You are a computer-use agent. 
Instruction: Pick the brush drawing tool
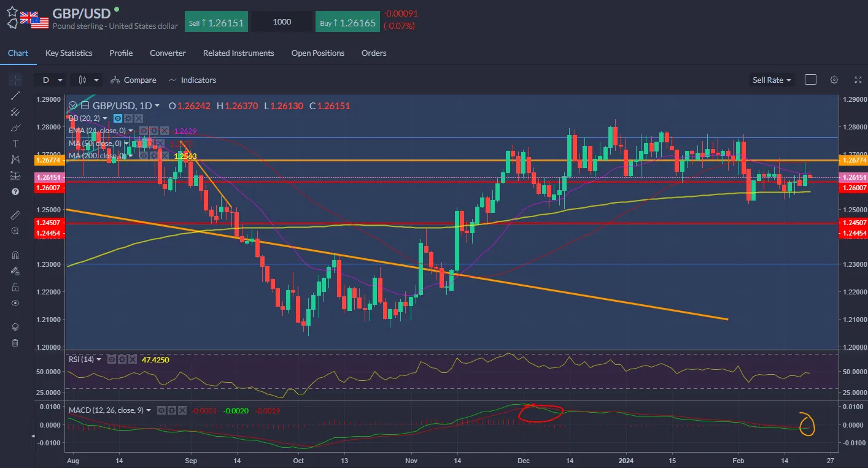(x=15, y=127)
